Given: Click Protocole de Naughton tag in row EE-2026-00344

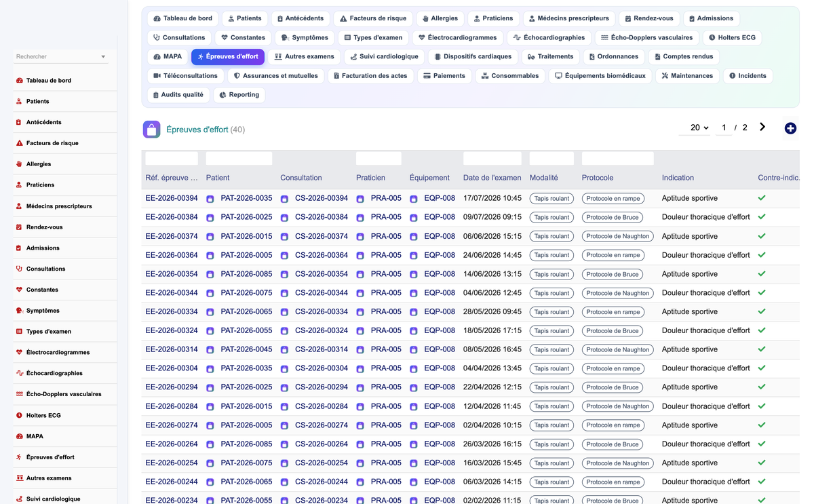Looking at the screenshot, I should click(617, 293).
